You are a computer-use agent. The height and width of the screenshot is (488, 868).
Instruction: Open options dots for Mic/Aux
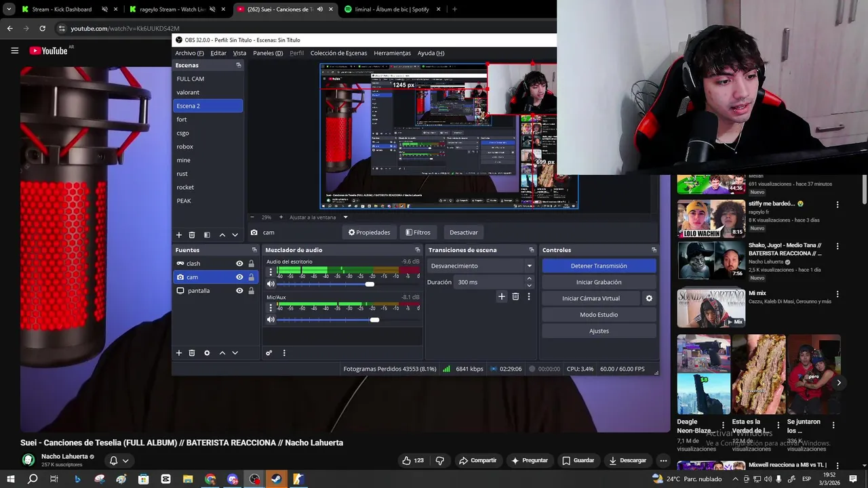tap(271, 308)
